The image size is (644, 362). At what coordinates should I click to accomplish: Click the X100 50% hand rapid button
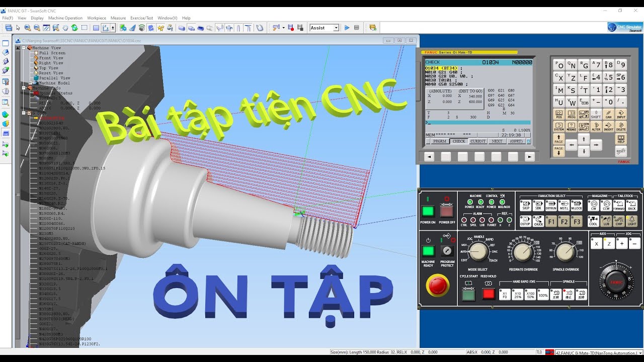(530, 295)
